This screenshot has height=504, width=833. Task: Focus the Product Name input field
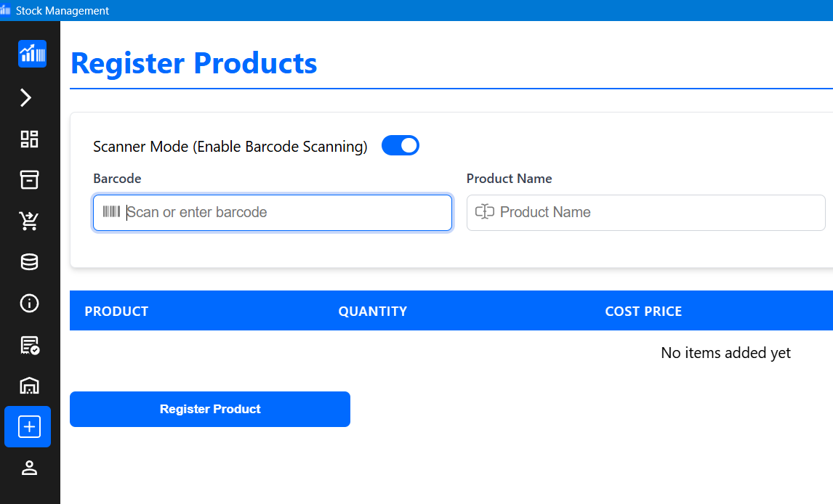coord(654,213)
